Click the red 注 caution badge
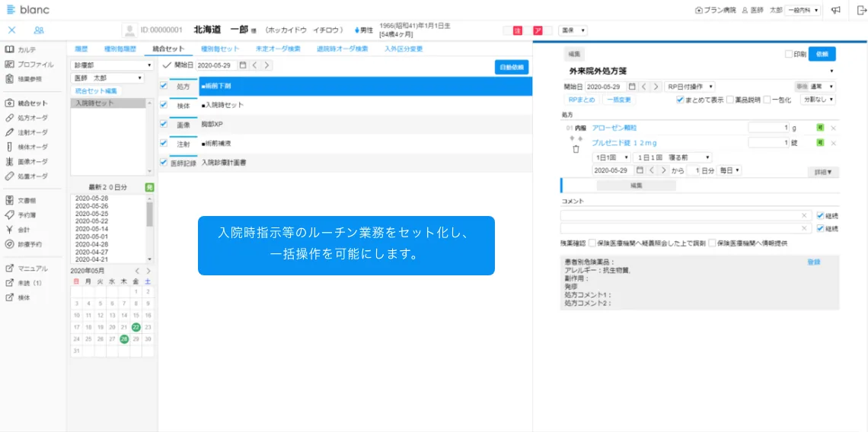868x432 pixels. tap(517, 30)
